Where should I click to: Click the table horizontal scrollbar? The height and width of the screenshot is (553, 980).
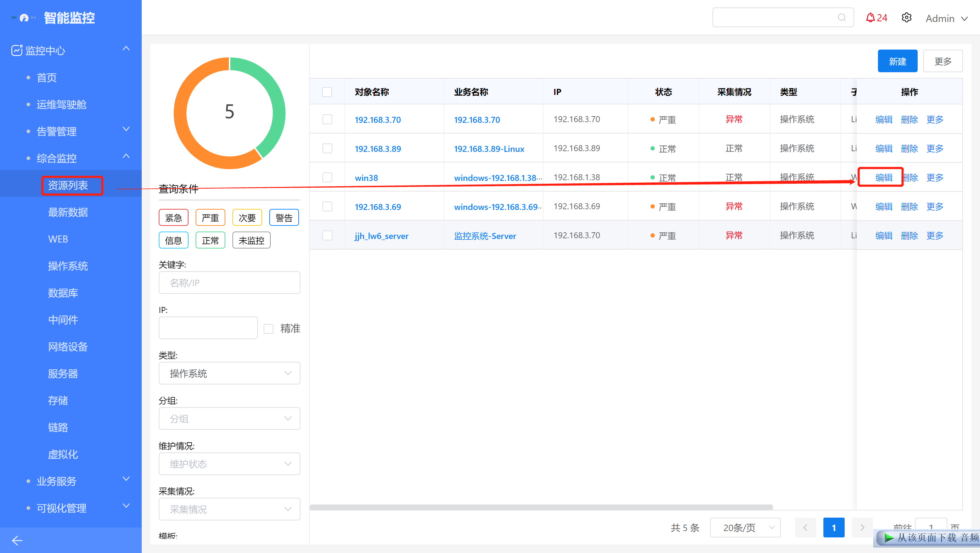click(x=541, y=507)
